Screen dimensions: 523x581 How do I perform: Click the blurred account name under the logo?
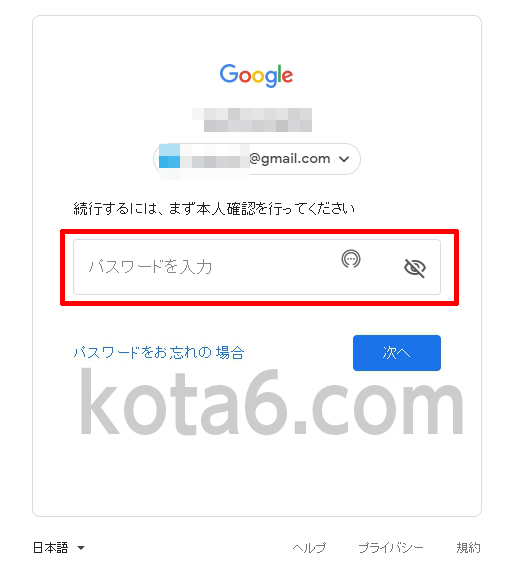(x=252, y=120)
